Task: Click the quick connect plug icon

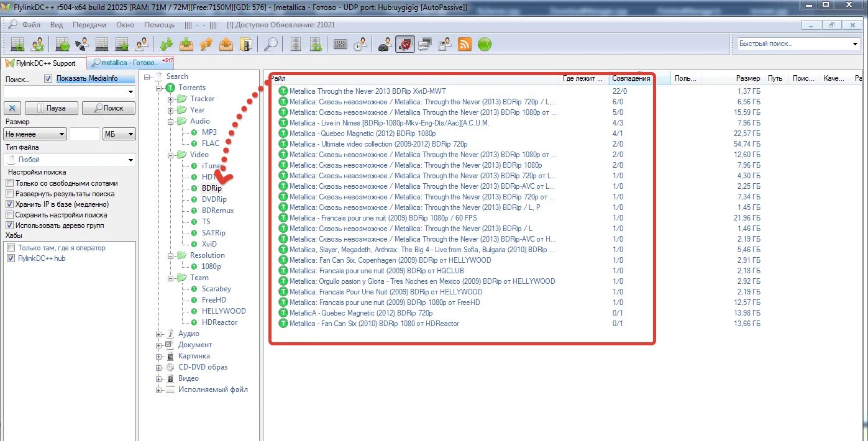Action: [82, 44]
